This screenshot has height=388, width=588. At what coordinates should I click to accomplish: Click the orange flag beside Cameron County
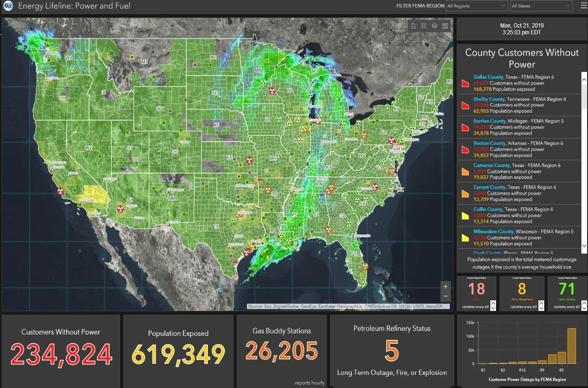click(x=465, y=171)
